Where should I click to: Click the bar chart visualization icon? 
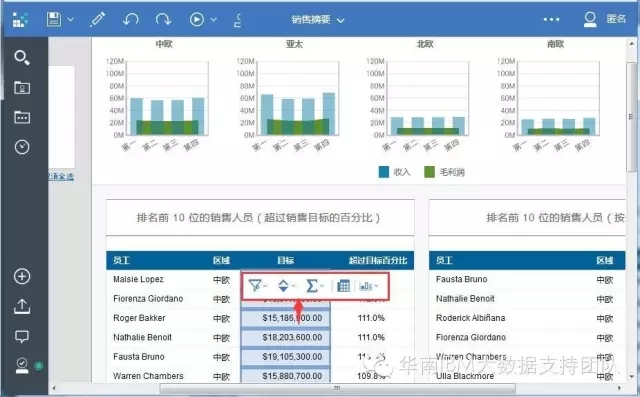tap(366, 286)
